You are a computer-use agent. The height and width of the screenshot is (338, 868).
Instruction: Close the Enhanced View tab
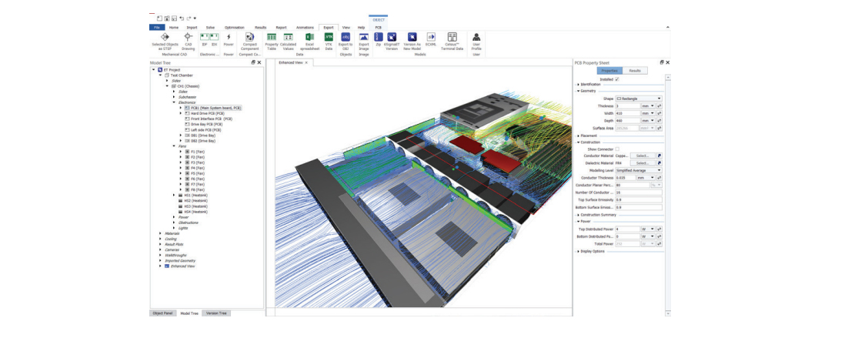(306, 62)
